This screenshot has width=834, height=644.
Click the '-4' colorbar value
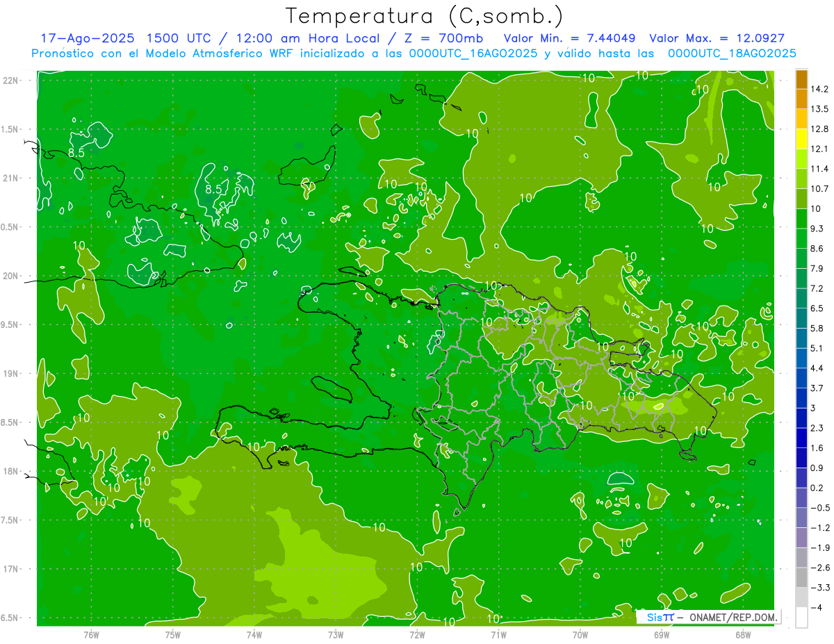pyautogui.click(x=816, y=607)
